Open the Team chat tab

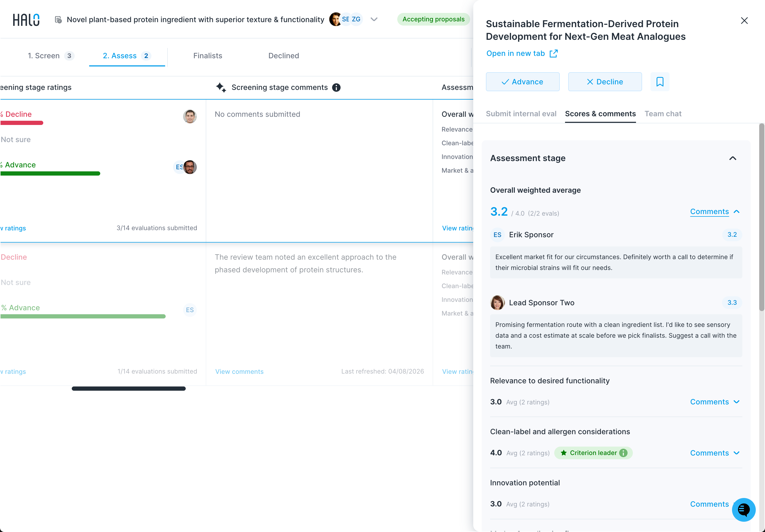pyautogui.click(x=663, y=114)
